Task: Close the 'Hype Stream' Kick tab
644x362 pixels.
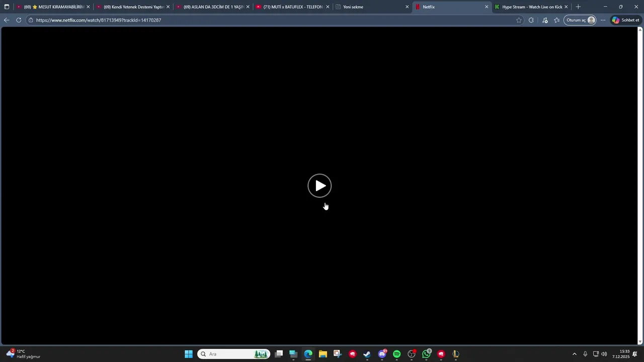Action: (566, 7)
